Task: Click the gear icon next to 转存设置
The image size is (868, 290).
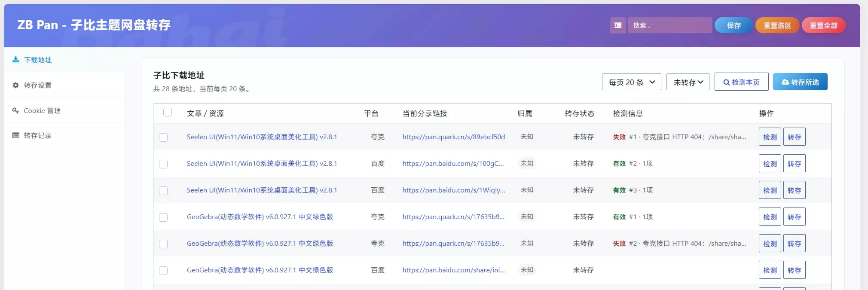Action: coord(16,85)
